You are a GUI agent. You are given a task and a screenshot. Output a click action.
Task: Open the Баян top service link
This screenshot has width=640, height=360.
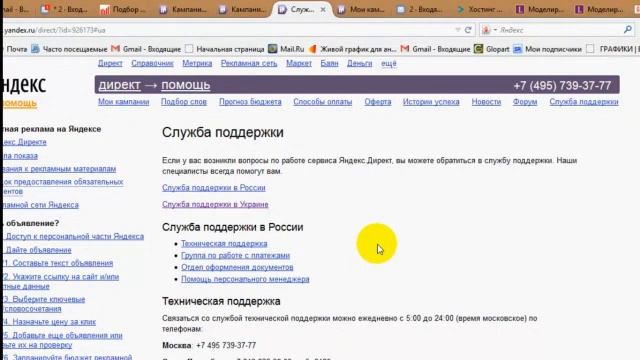(329, 63)
